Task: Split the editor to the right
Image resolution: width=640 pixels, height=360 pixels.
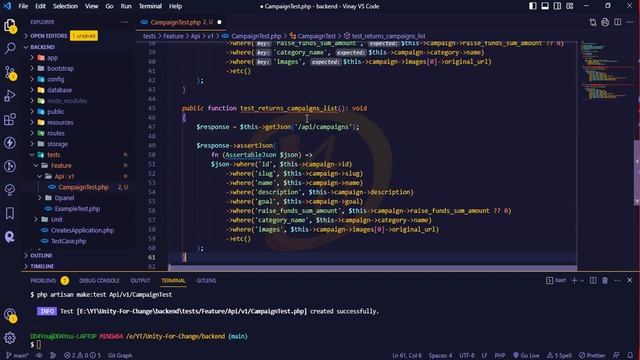Action: click(618, 22)
